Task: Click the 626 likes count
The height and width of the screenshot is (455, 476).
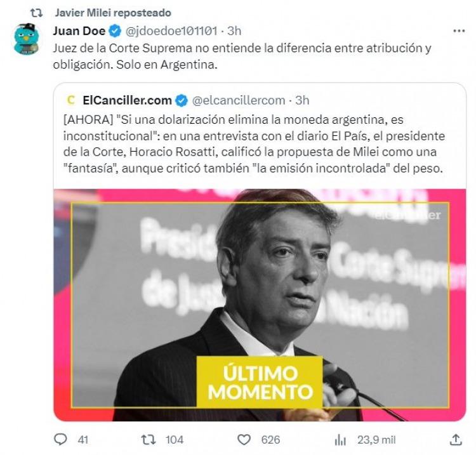Action: pos(270,440)
